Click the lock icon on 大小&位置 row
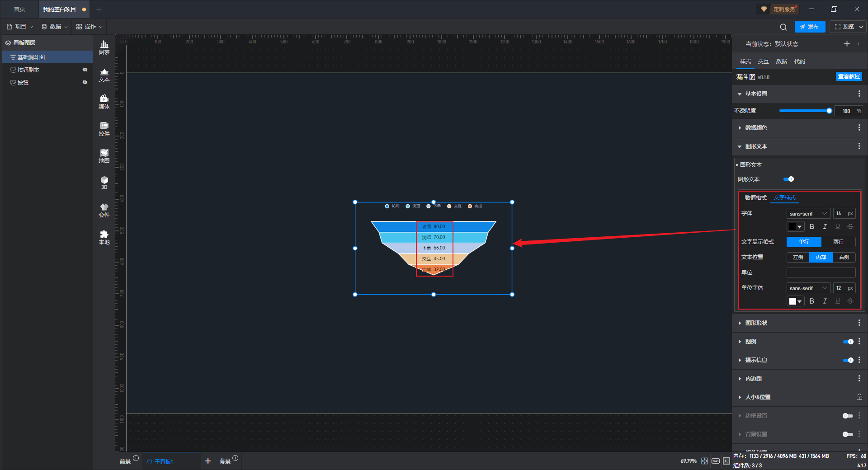868x470 pixels. pyautogui.click(x=859, y=397)
